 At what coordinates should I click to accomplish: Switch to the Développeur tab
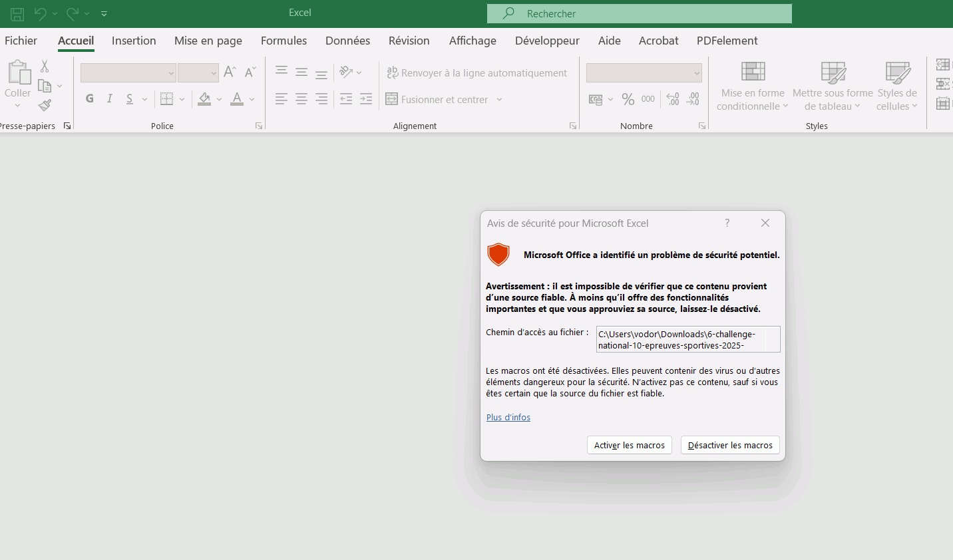pos(547,41)
